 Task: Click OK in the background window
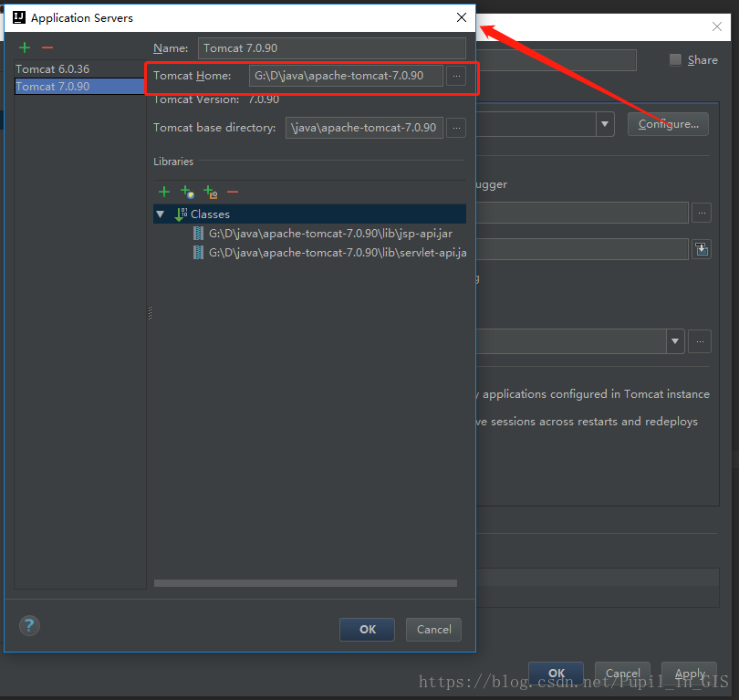tap(557, 674)
